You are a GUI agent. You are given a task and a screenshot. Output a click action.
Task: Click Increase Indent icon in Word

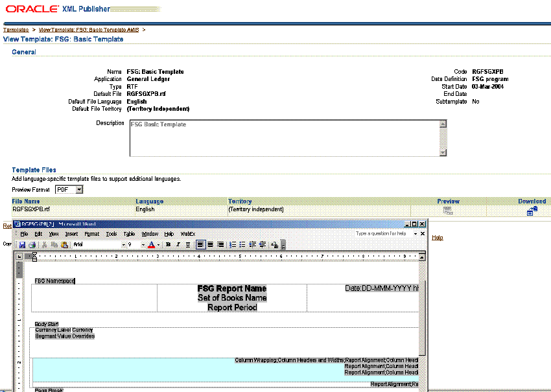coord(262,245)
